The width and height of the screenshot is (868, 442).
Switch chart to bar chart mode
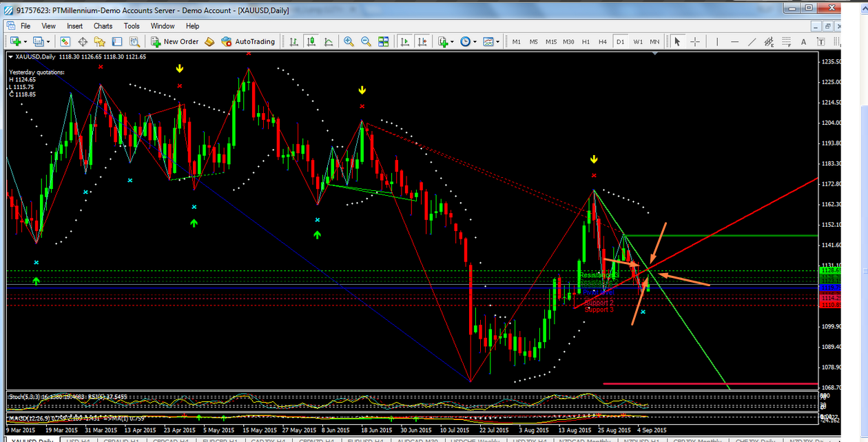click(294, 41)
